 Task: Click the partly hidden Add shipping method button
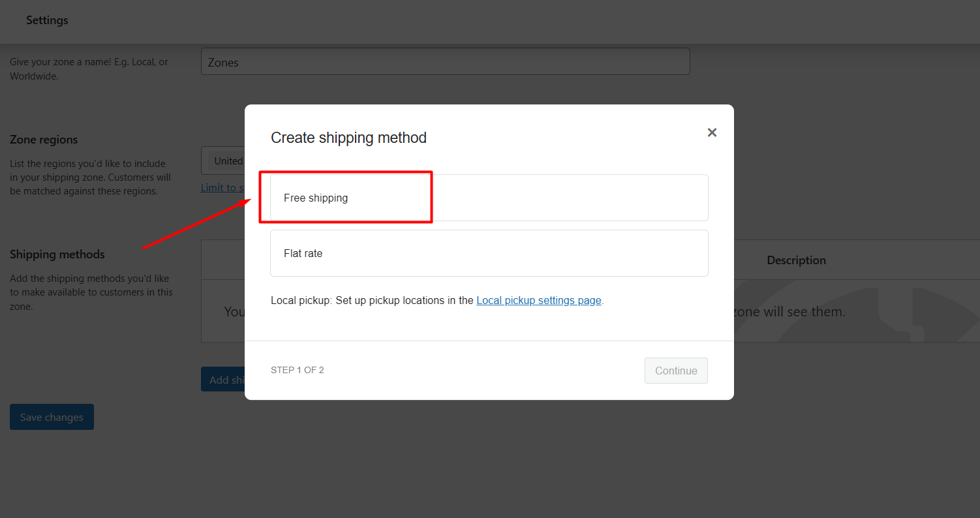[x=223, y=380]
